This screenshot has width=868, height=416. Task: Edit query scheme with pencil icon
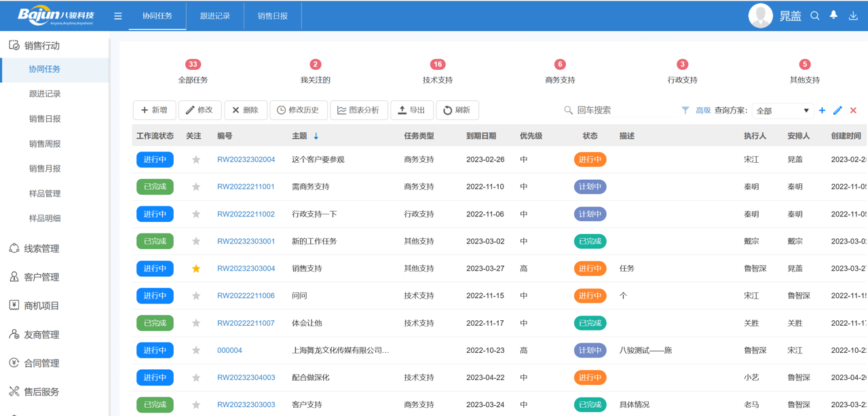click(837, 110)
